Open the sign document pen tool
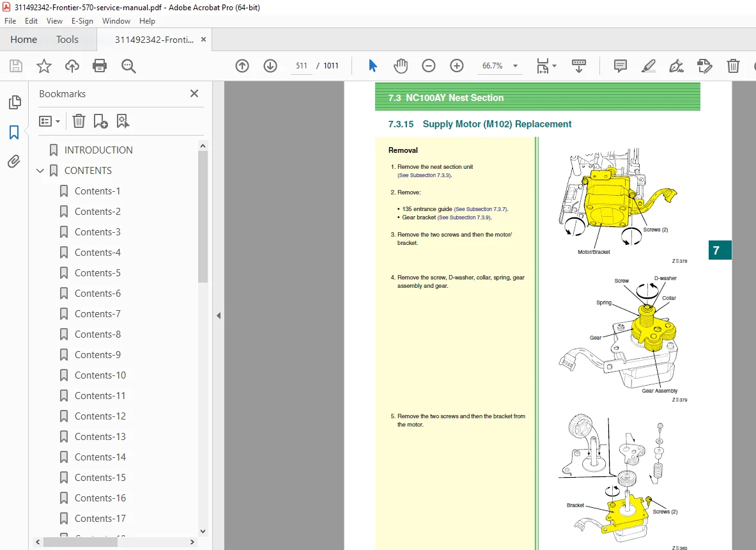 (677, 66)
